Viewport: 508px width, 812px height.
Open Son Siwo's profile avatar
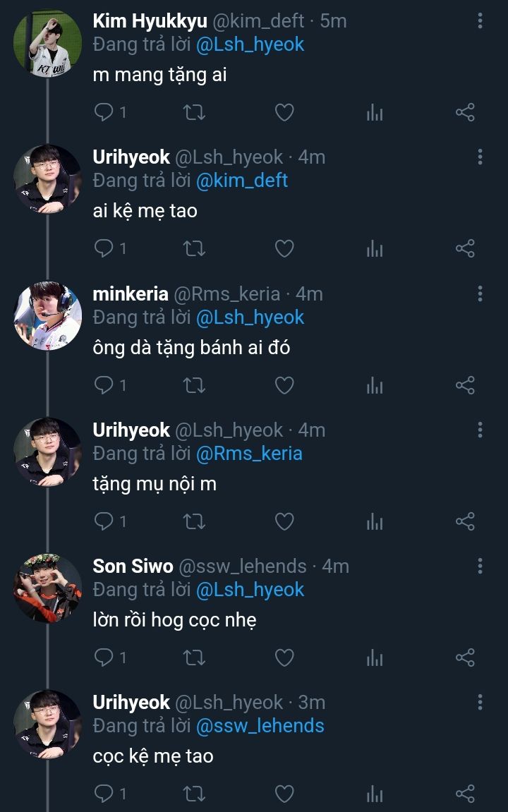point(47,588)
